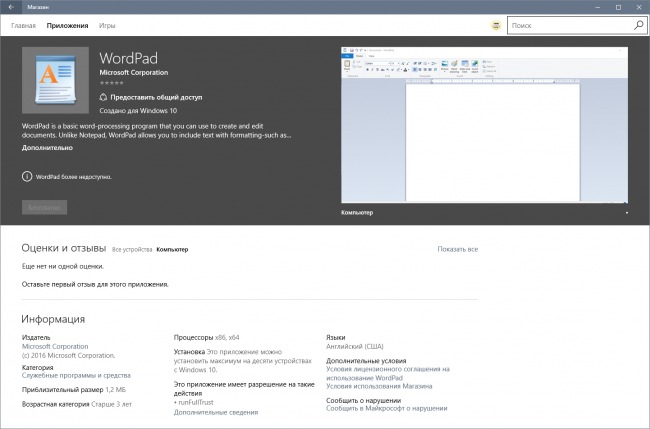Open Служебные программы и средства category
650x429 pixels.
click(x=76, y=376)
